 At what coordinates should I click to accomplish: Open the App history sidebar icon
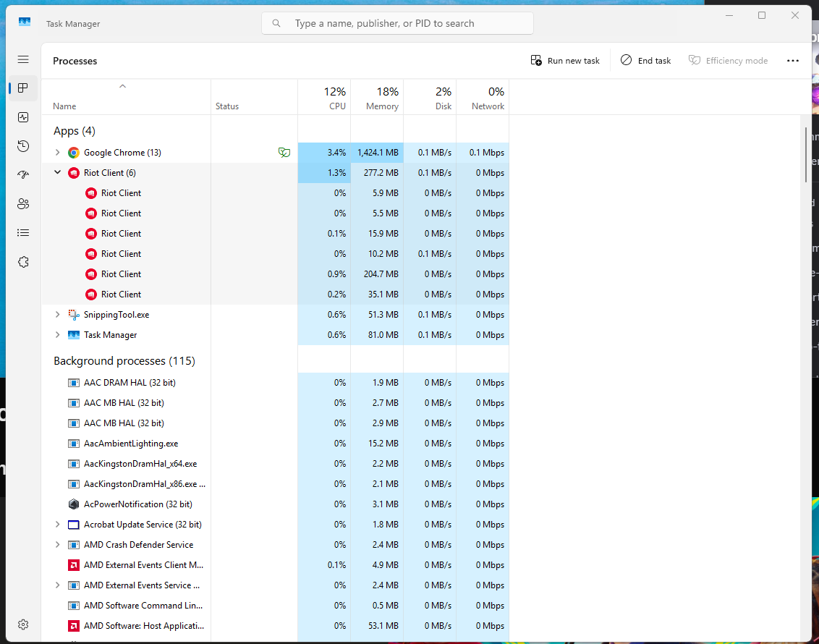point(23,146)
